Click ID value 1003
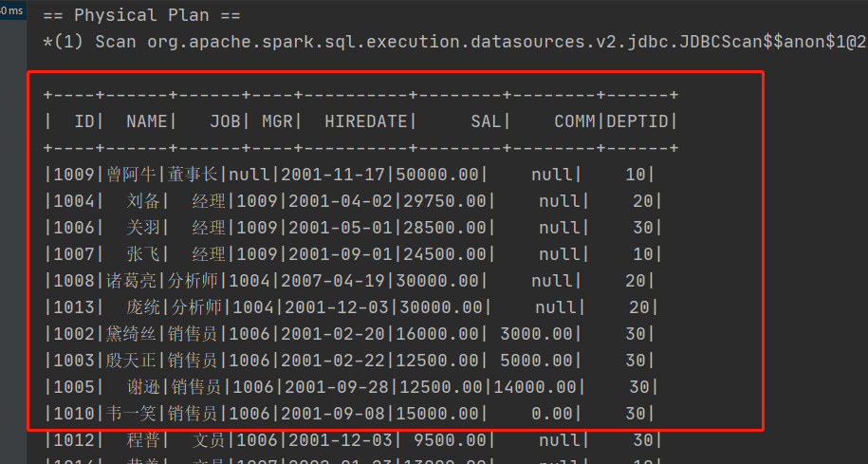 (74, 361)
